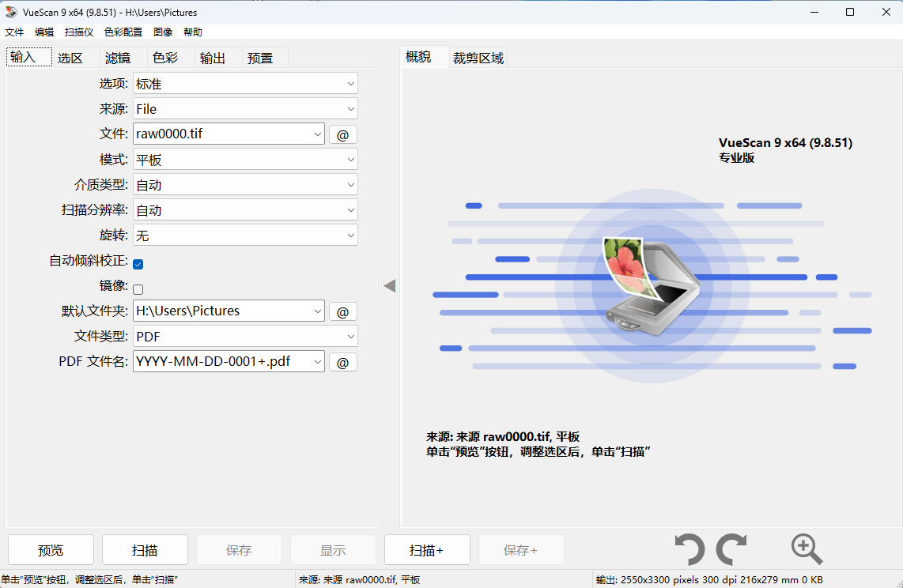Switch to the 预置 tab
Screen dimensions: 903x588
(266, 58)
